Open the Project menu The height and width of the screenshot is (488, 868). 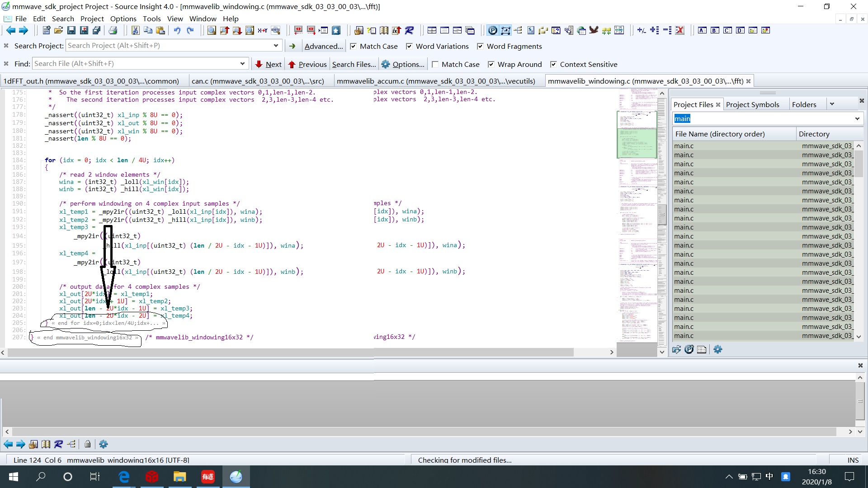pyautogui.click(x=92, y=19)
